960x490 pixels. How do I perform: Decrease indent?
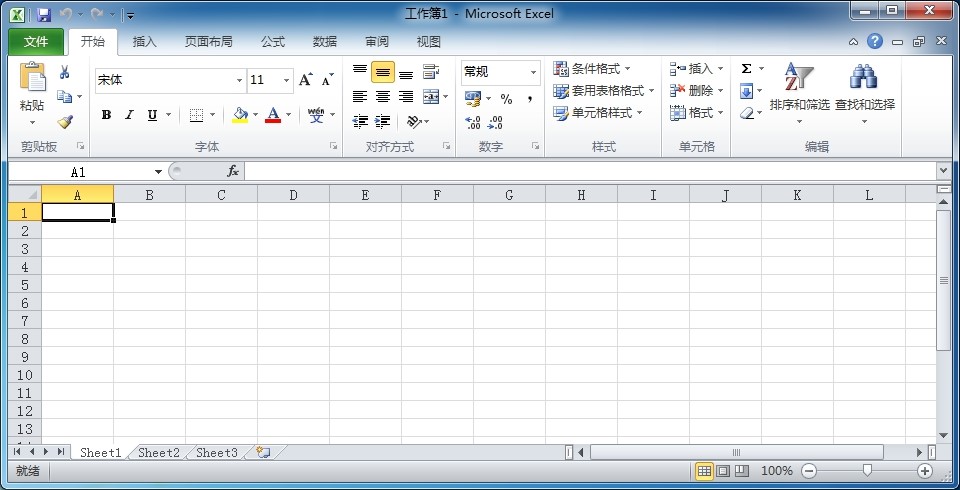pos(360,121)
